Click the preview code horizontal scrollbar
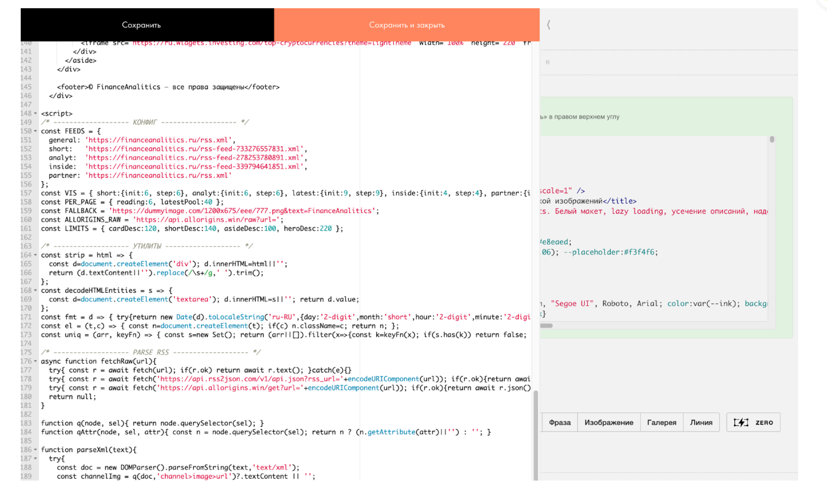Image resolution: width=827 pixels, height=504 pixels. [546, 326]
